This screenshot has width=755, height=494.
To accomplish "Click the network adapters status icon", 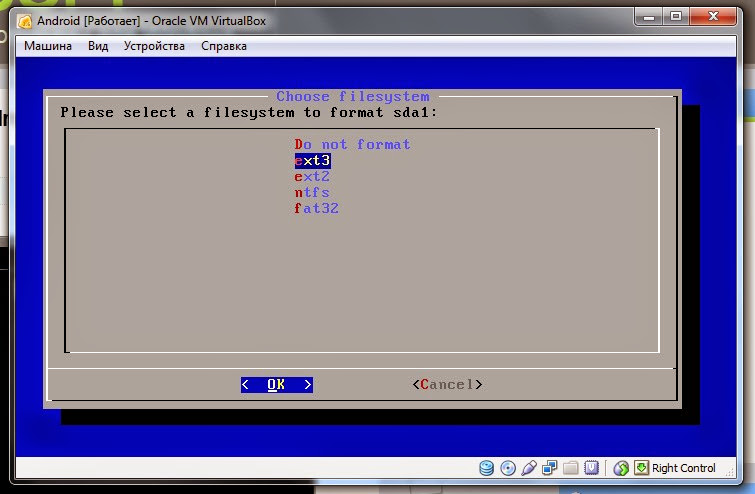I will [549, 468].
